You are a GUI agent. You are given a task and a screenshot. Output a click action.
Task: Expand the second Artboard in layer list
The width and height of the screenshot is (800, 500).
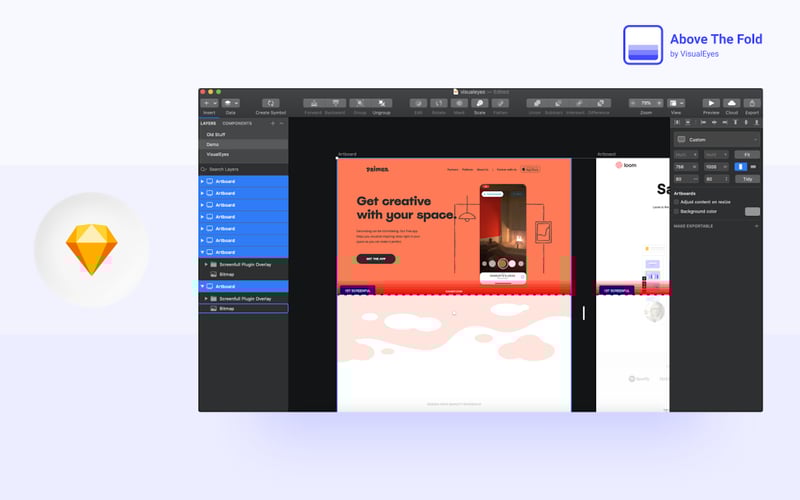(202, 193)
